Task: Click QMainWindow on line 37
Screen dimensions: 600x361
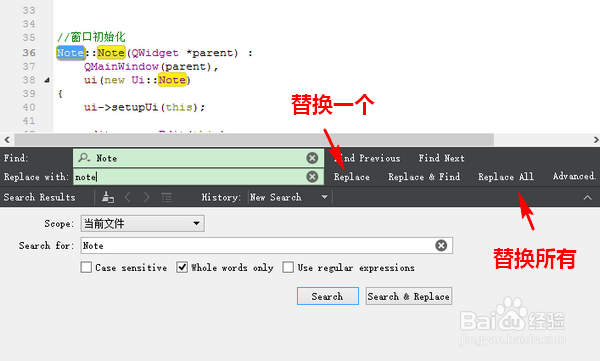Action: click(x=121, y=67)
